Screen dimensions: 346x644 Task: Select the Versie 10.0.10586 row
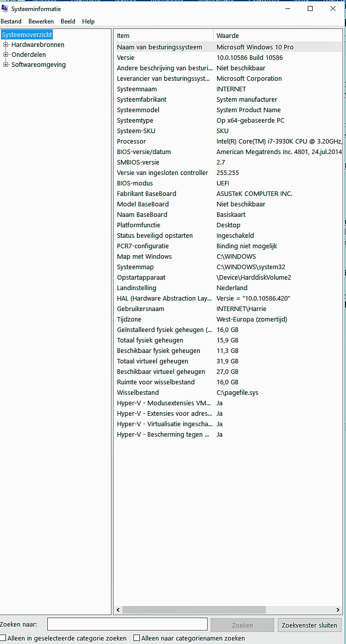[229, 57]
